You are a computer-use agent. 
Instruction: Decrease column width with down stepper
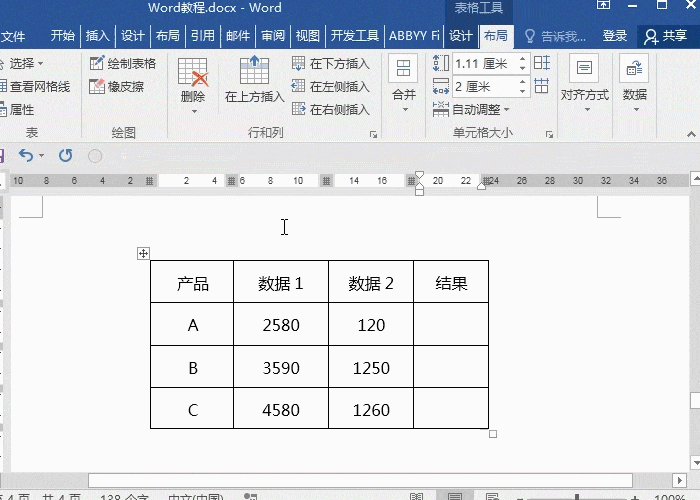tap(523, 91)
